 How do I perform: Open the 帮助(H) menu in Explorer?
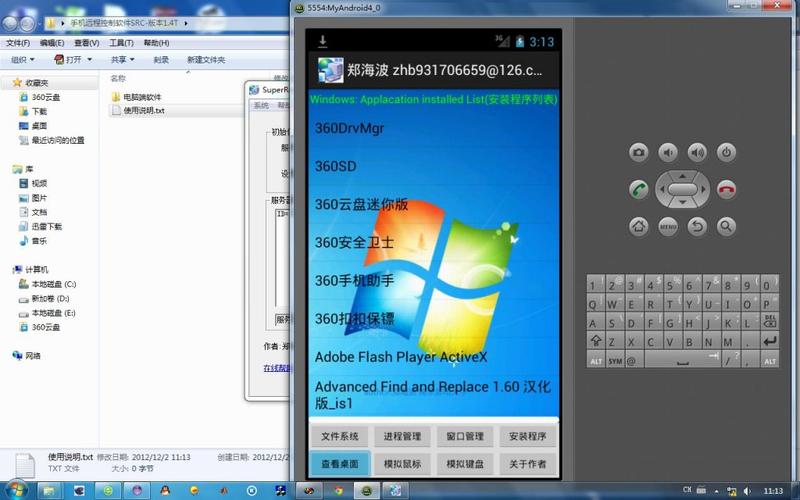[156, 43]
